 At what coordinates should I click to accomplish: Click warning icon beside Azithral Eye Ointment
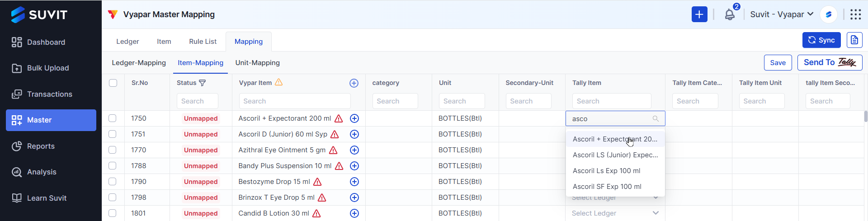(x=333, y=150)
